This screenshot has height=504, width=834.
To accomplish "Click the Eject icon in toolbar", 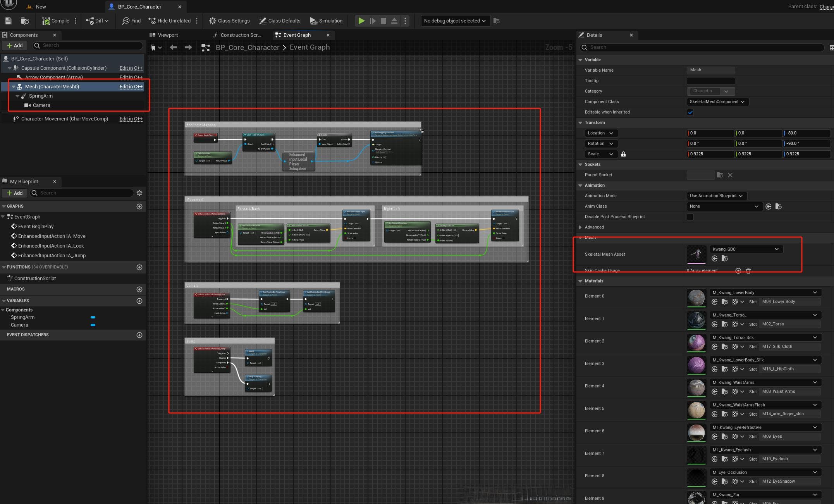I will [394, 21].
